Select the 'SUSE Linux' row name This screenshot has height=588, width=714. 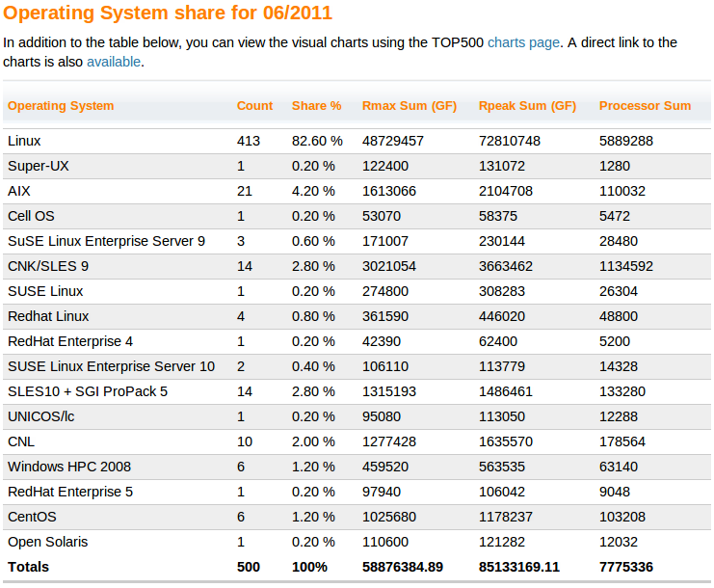tap(45, 291)
